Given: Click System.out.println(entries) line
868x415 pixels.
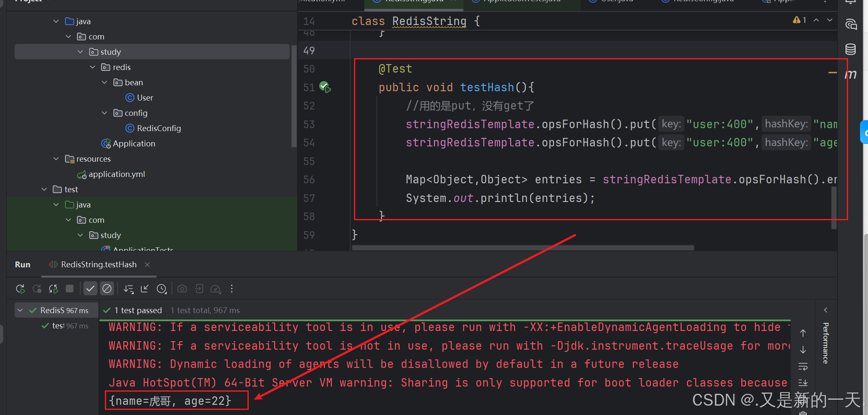Looking at the screenshot, I should pos(500,198).
